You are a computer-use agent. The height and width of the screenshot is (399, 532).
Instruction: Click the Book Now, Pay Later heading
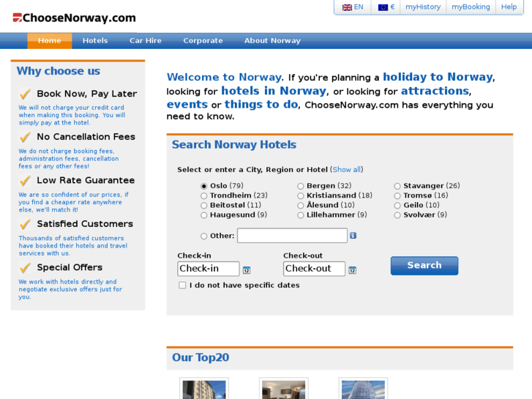click(87, 94)
